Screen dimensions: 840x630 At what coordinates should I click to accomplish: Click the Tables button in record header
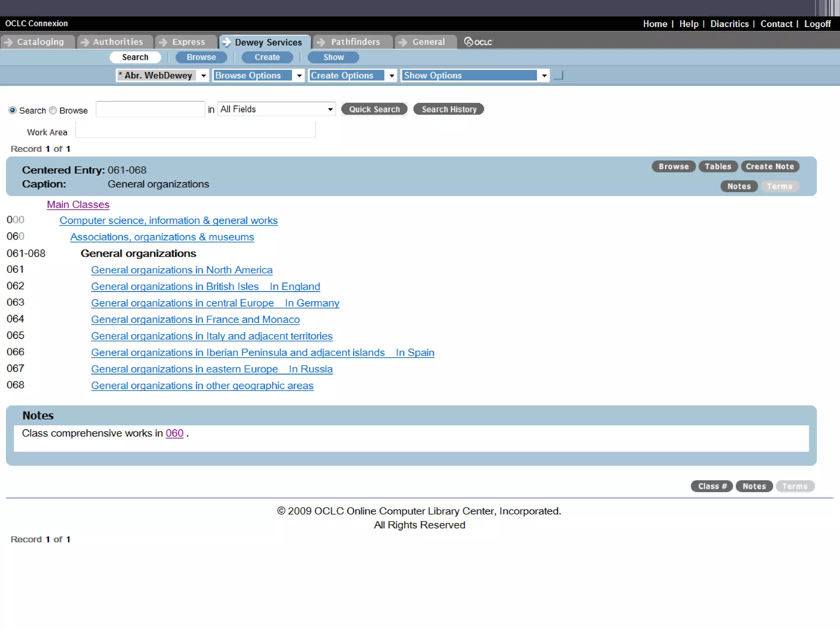(x=718, y=167)
